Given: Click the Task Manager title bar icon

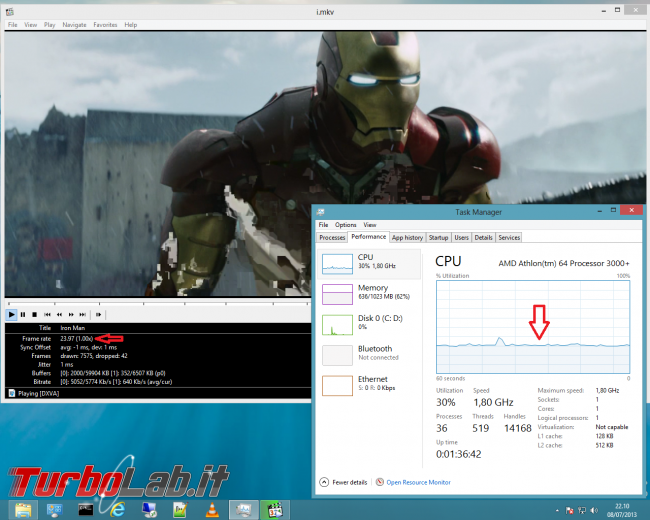Looking at the screenshot, I should point(320,212).
